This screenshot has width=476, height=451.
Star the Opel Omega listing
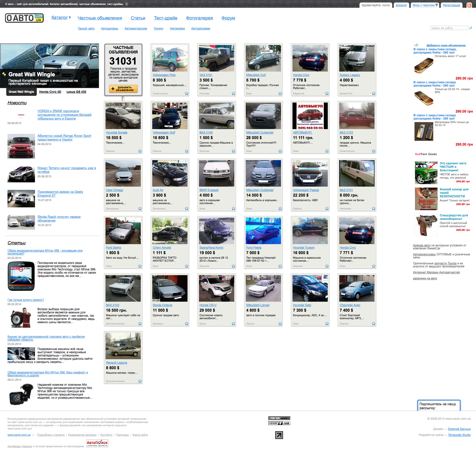(x=140, y=209)
